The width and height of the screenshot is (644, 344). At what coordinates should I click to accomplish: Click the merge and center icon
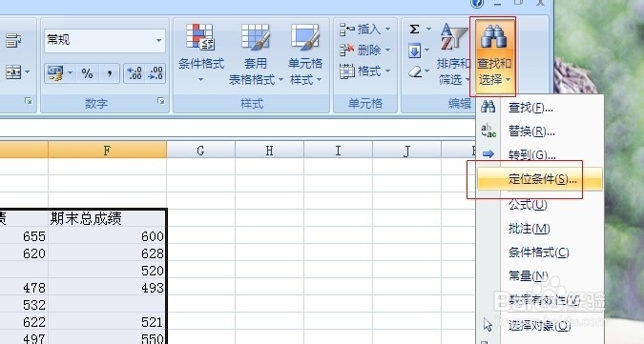(13, 72)
